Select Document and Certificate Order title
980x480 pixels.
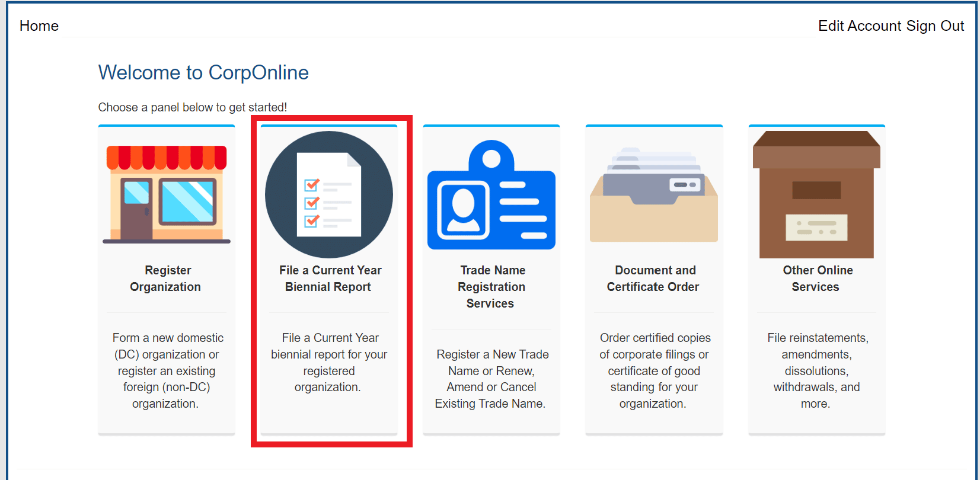tap(654, 279)
